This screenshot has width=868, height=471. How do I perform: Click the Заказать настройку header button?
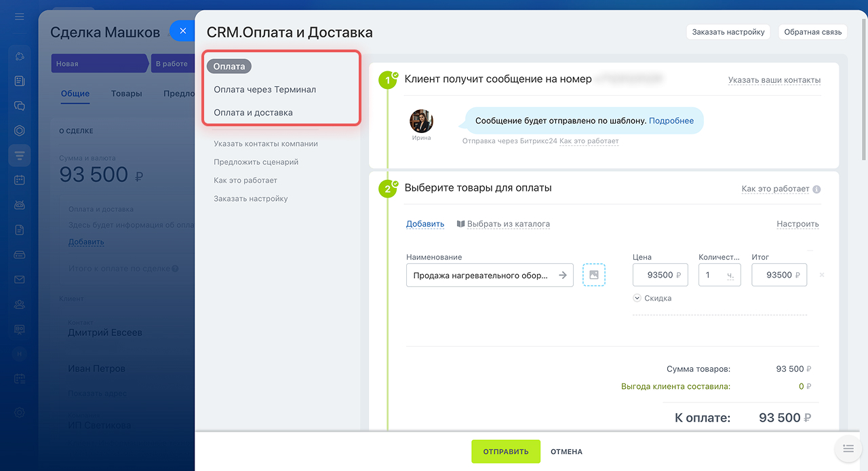coord(728,32)
